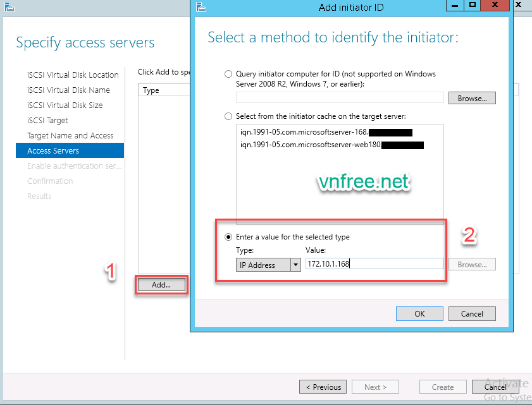
Task: Maximize the Add initiator ID dialog
Action: click(x=472, y=5)
